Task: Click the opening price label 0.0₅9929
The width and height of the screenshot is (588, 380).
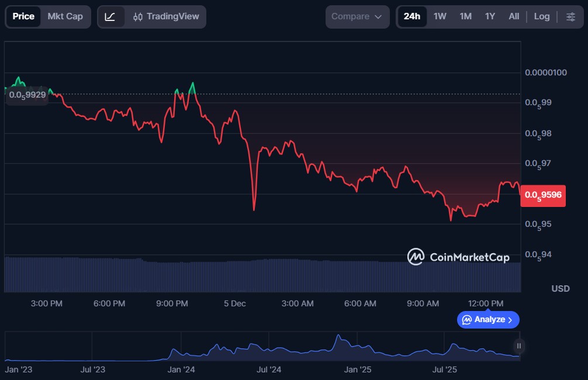Action: click(x=27, y=95)
